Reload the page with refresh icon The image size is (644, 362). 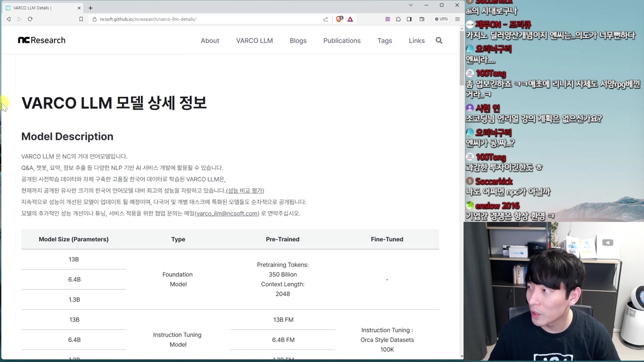click(x=30, y=19)
